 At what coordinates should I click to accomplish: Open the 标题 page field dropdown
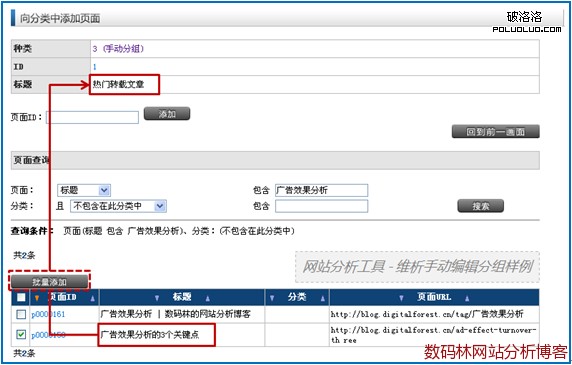(104, 190)
